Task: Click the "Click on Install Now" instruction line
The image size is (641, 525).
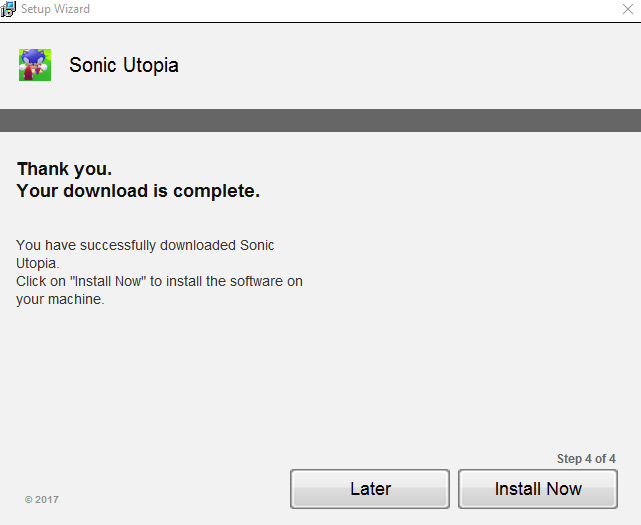Action: (x=159, y=281)
